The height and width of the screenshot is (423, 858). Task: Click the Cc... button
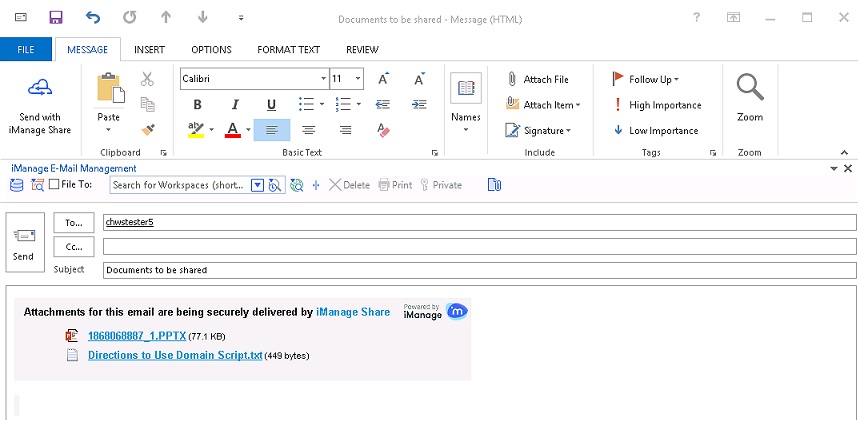coord(74,247)
